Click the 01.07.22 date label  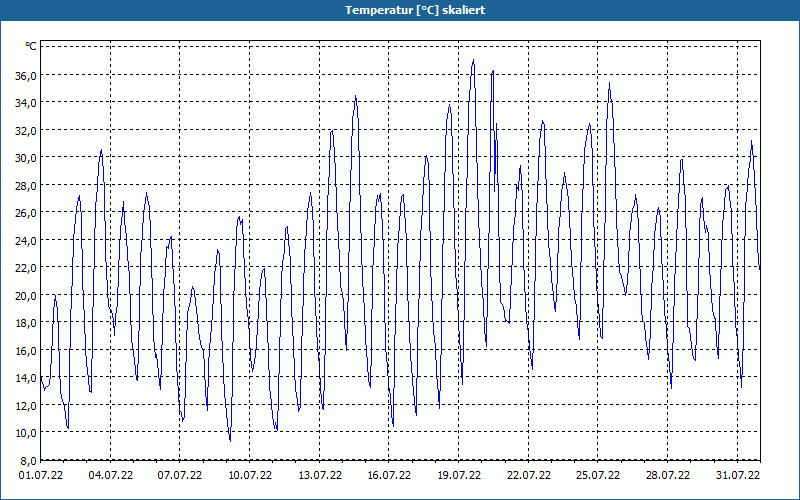coord(41,475)
